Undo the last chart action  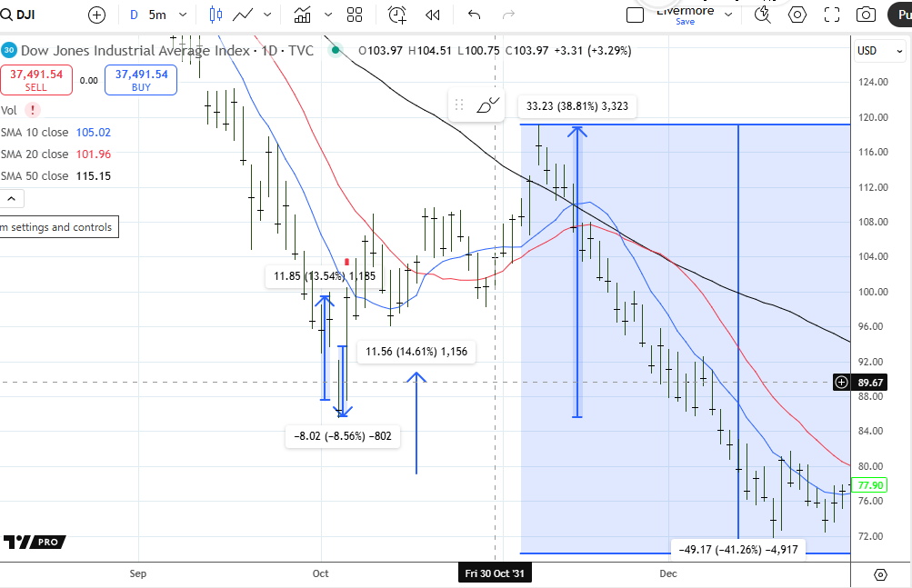tap(474, 15)
